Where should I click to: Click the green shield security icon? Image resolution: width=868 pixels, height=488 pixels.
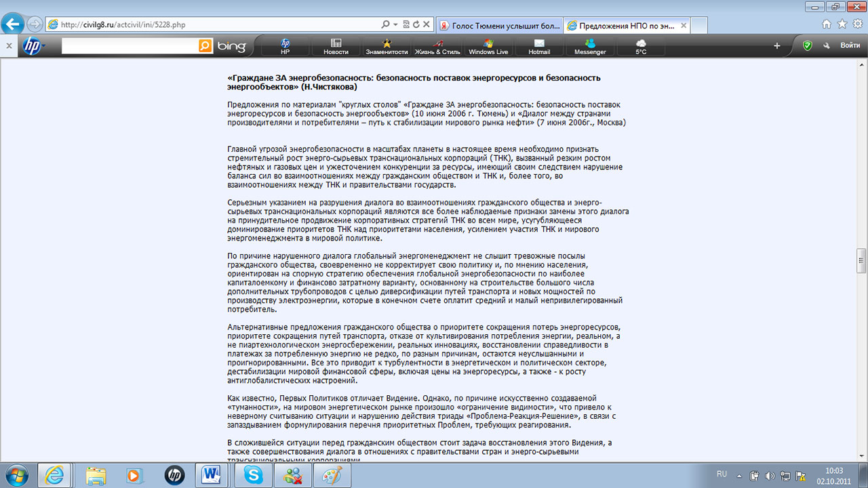coord(807,45)
